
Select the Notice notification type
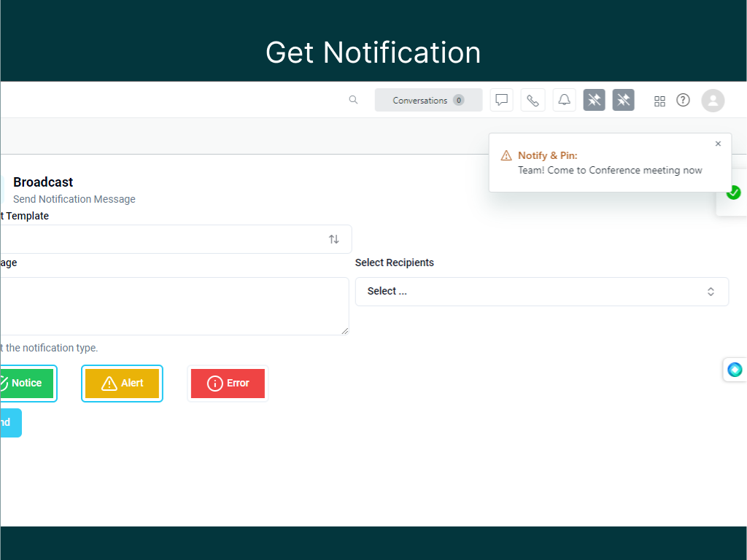point(26,384)
